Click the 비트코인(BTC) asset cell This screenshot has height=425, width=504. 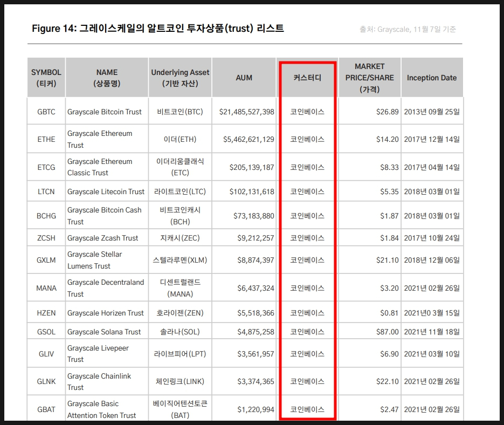click(180, 112)
